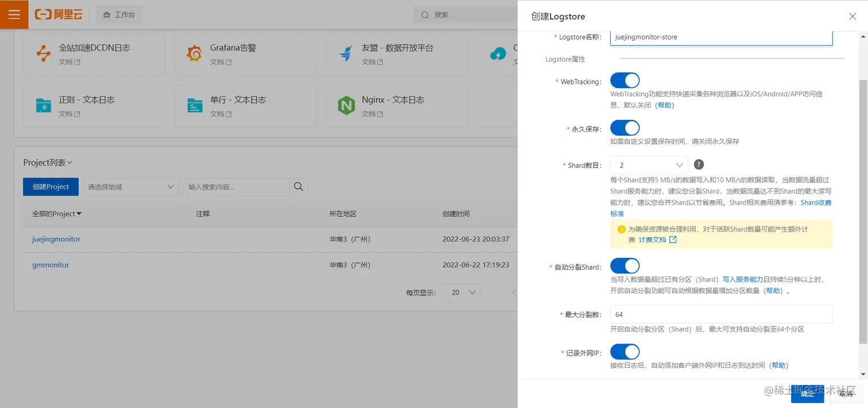The height and width of the screenshot is (408, 868).
Task: Click the Alibaba Cloud logo
Action: 59,14
